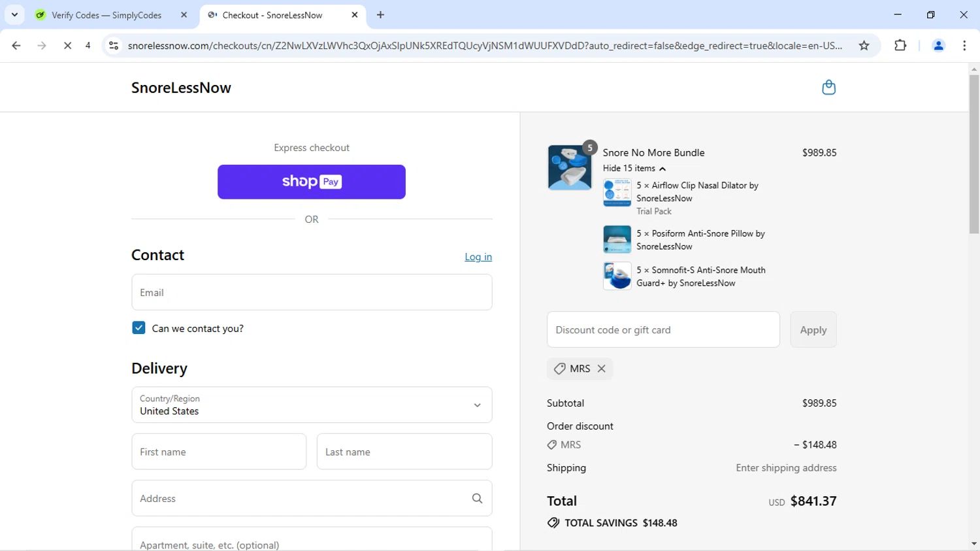Image resolution: width=980 pixels, height=551 pixels.
Task: Click the Airflow Clip Nasal Dilator thumbnail
Action: point(617,193)
